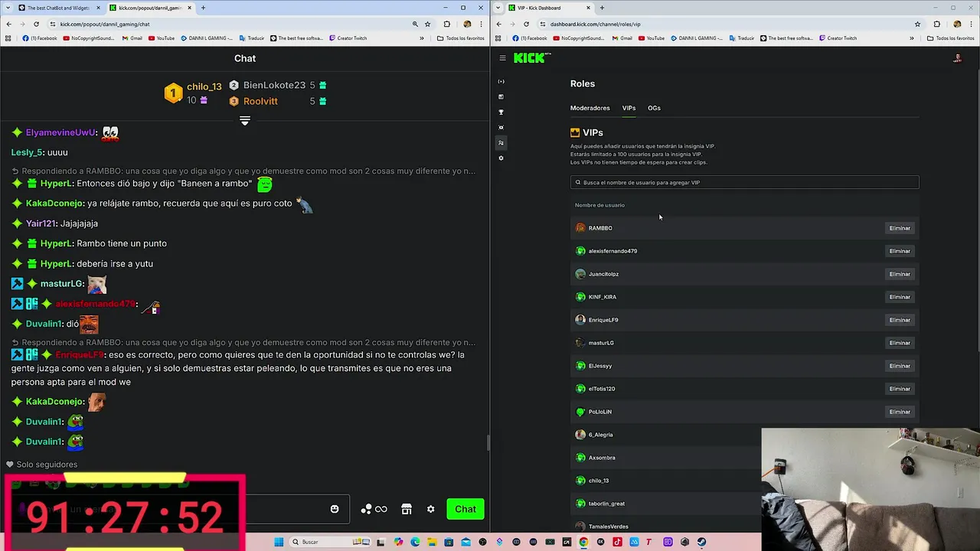
Task: Click chilo_13 in chat leaderboard
Action: coord(204,86)
